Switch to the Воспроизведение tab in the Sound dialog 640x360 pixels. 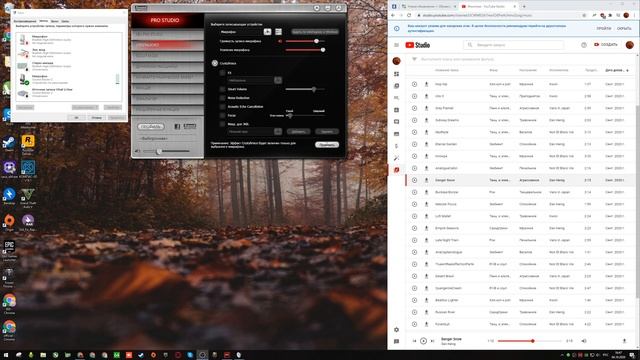[x=25, y=21]
